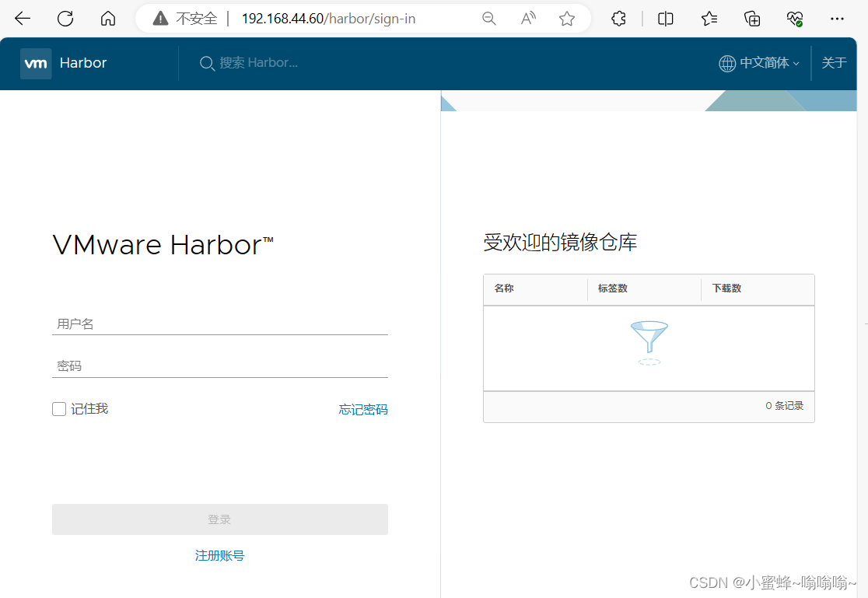
Task: Focus the 用户名 username field
Action: pos(220,324)
